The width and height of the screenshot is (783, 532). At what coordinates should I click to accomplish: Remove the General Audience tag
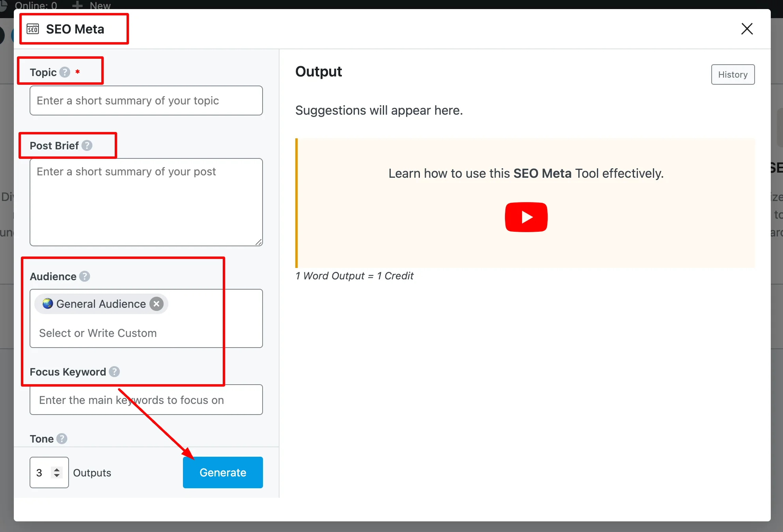(x=157, y=304)
